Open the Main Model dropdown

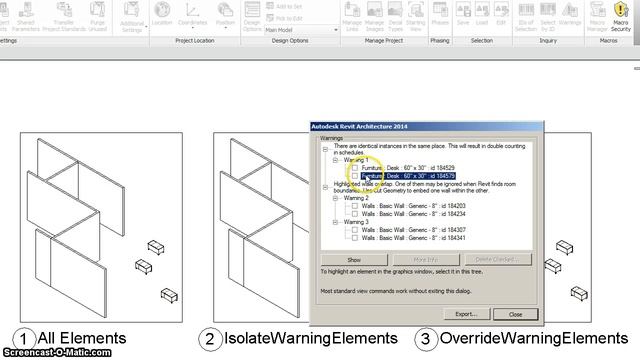click(301, 30)
